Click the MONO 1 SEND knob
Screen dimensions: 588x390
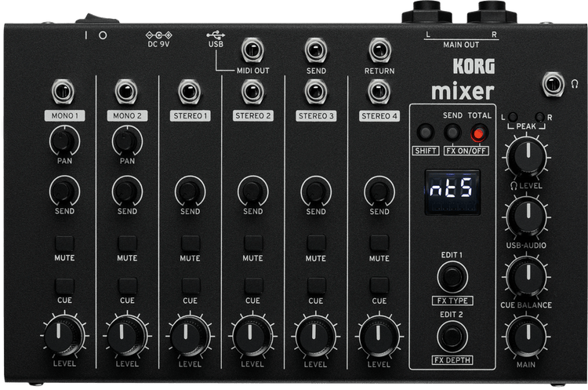[64, 191]
